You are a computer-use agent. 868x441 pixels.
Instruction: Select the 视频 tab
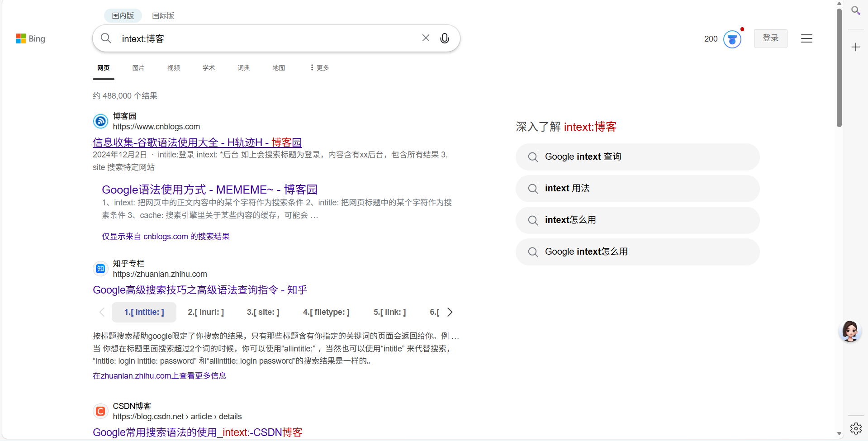point(174,68)
